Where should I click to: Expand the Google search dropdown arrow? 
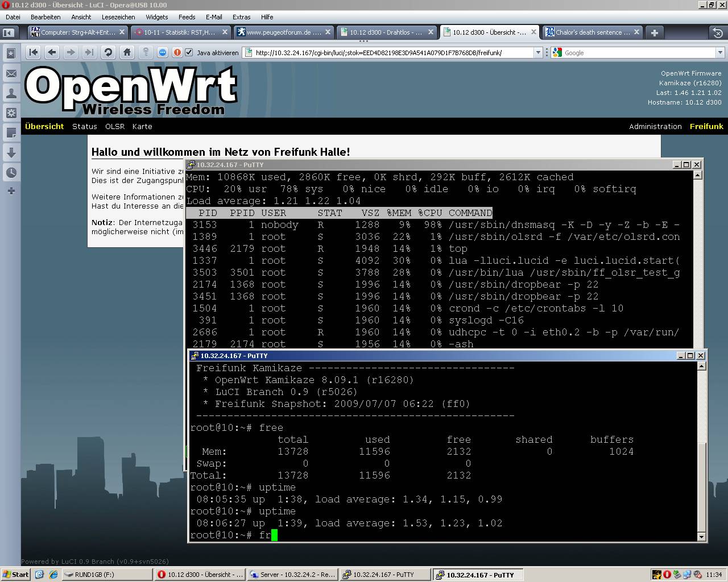point(720,52)
